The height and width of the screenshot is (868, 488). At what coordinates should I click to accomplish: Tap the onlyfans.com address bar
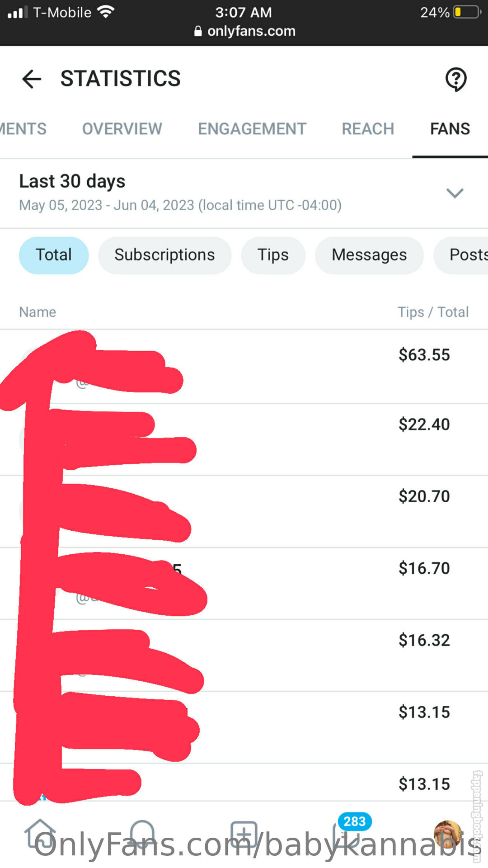(x=251, y=31)
